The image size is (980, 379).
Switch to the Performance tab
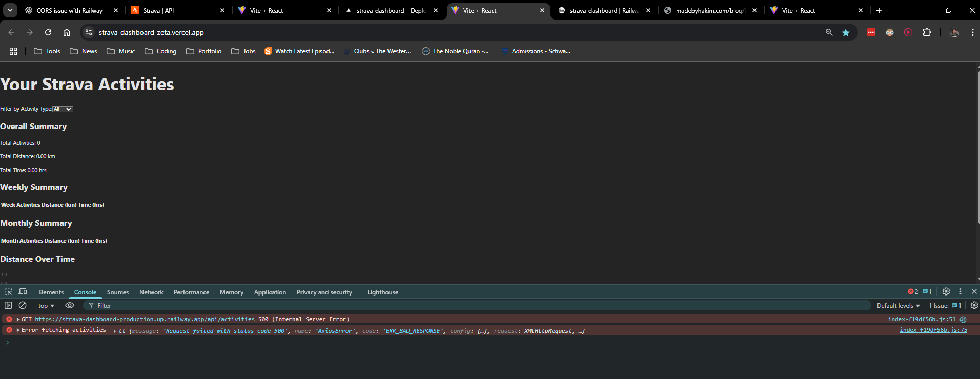click(191, 292)
